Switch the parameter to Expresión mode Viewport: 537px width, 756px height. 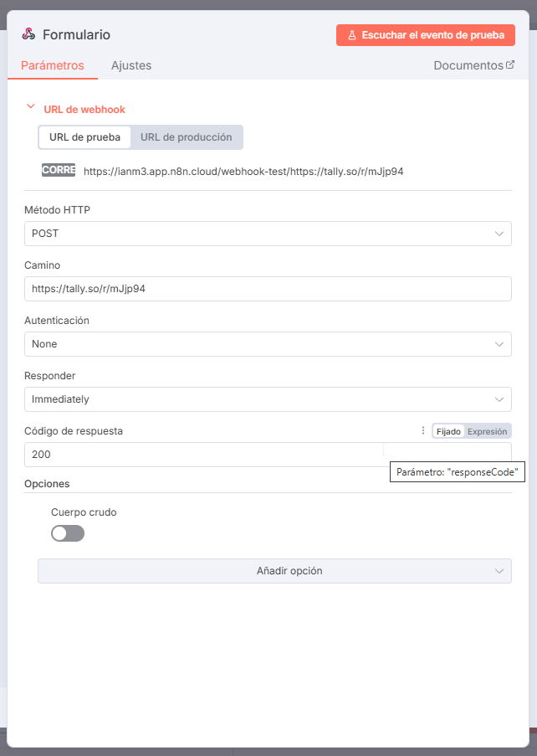pyautogui.click(x=488, y=431)
